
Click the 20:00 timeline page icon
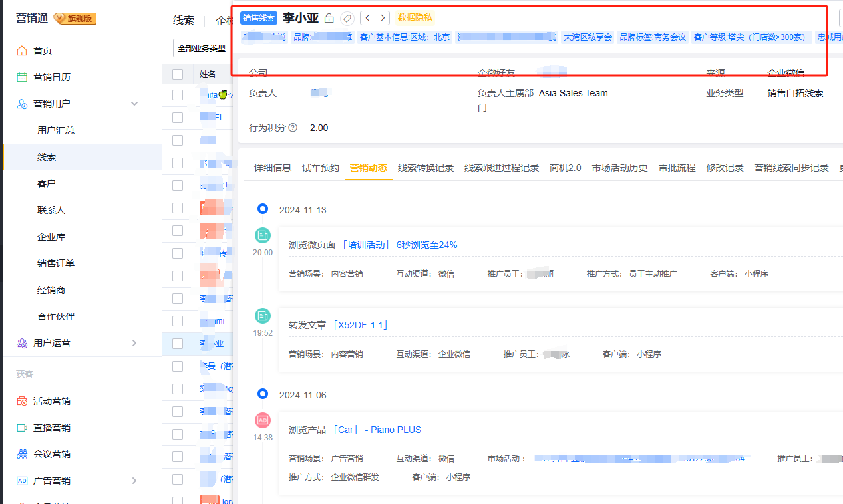pos(263,235)
